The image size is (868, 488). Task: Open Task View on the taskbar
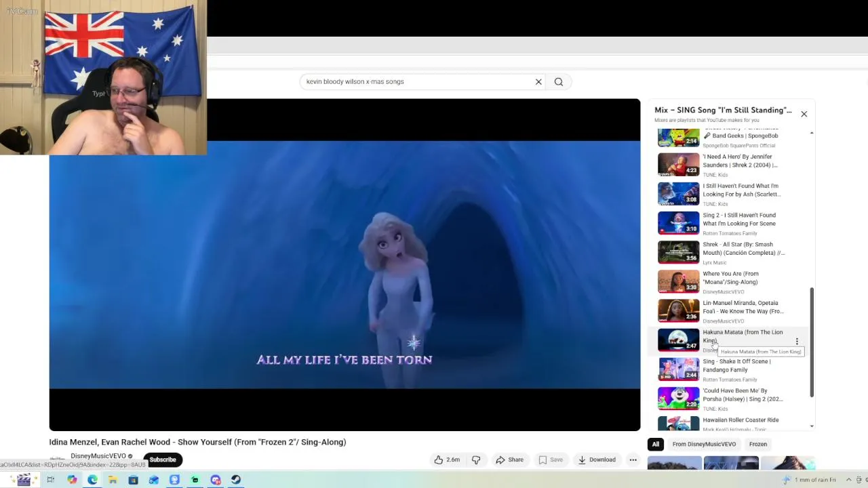click(50, 480)
